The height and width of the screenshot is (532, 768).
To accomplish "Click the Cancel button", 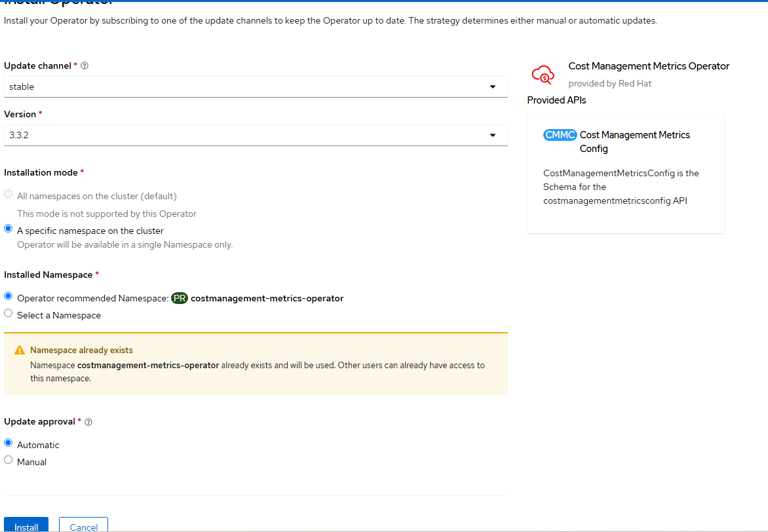I will (x=83, y=525).
